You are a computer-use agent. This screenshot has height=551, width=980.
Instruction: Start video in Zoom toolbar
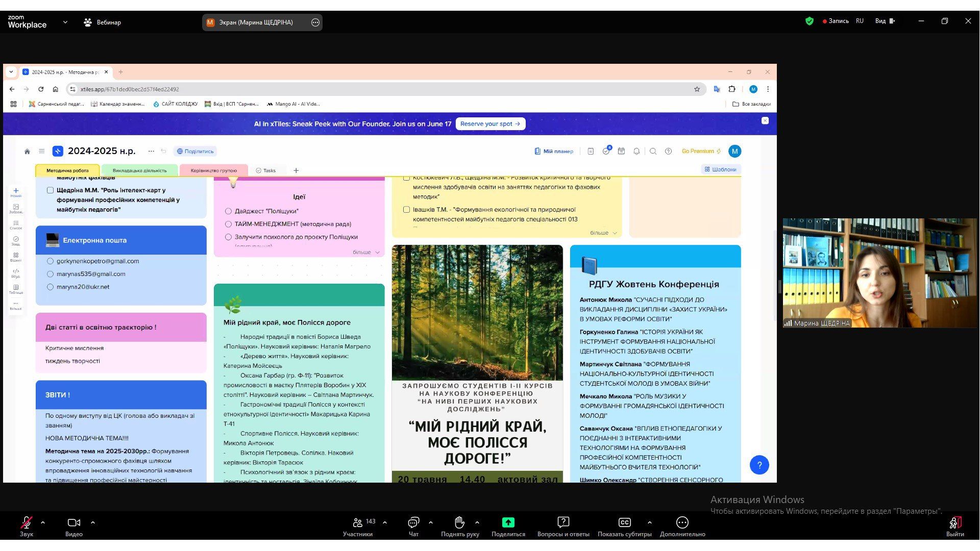(x=74, y=527)
